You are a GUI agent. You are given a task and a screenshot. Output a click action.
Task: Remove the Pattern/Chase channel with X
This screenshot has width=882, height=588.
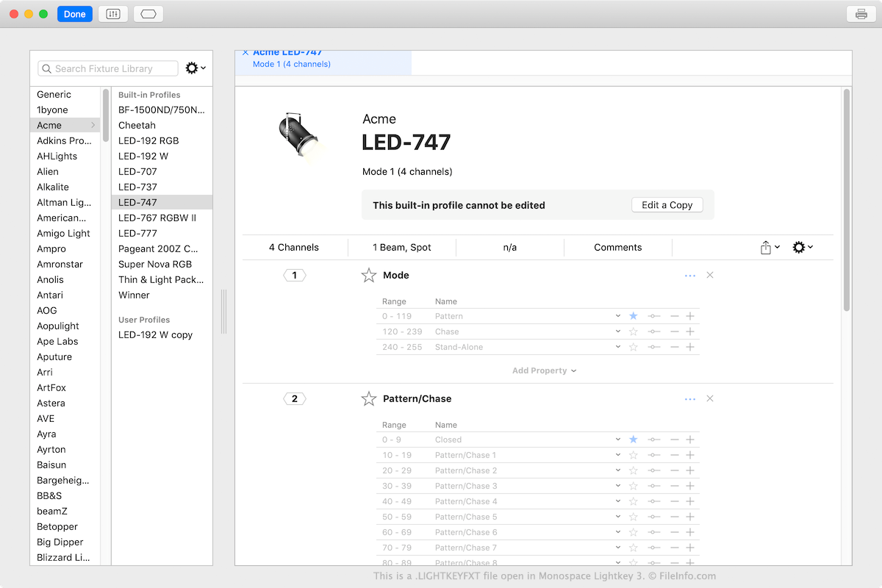[x=710, y=399]
